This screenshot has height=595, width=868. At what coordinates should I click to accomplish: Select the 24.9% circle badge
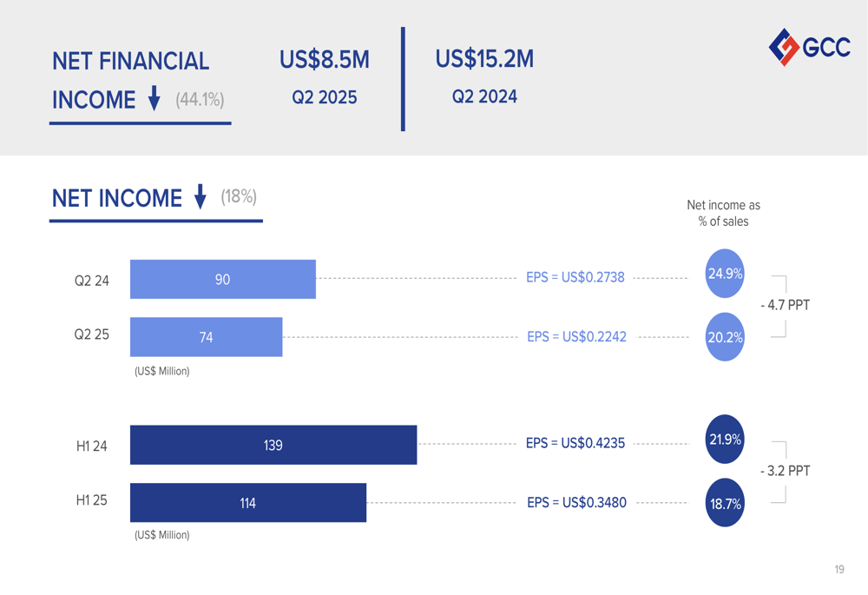[725, 274]
